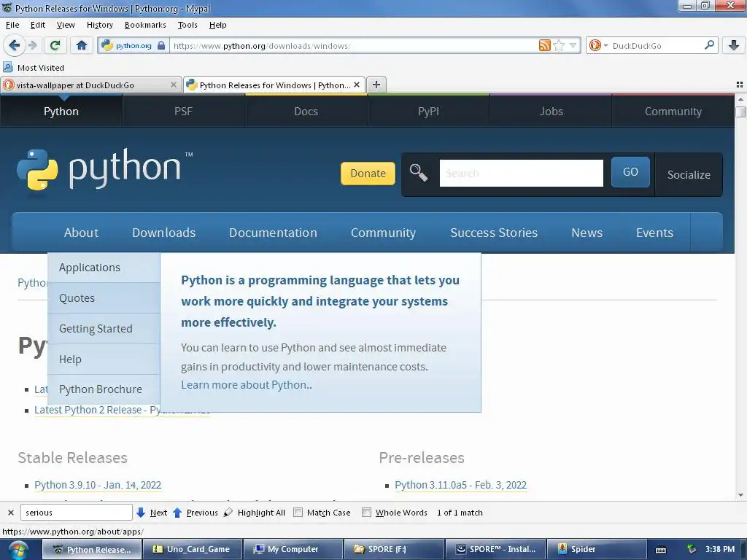Open the Help menu in the menu bar
Viewport: 747px width, 560px height.
click(x=217, y=25)
